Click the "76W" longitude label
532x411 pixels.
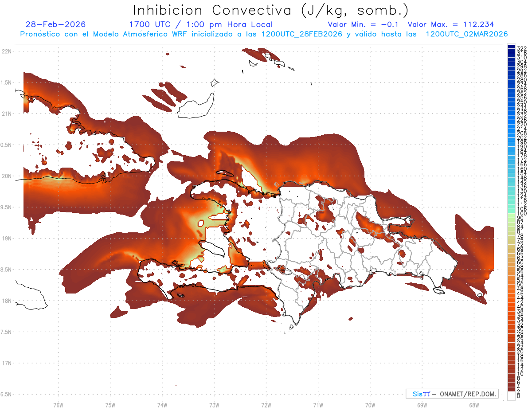click(x=58, y=405)
